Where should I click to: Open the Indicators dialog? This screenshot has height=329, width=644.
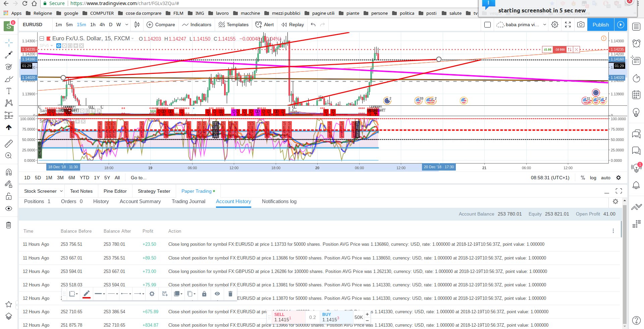[x=197, y=25]
